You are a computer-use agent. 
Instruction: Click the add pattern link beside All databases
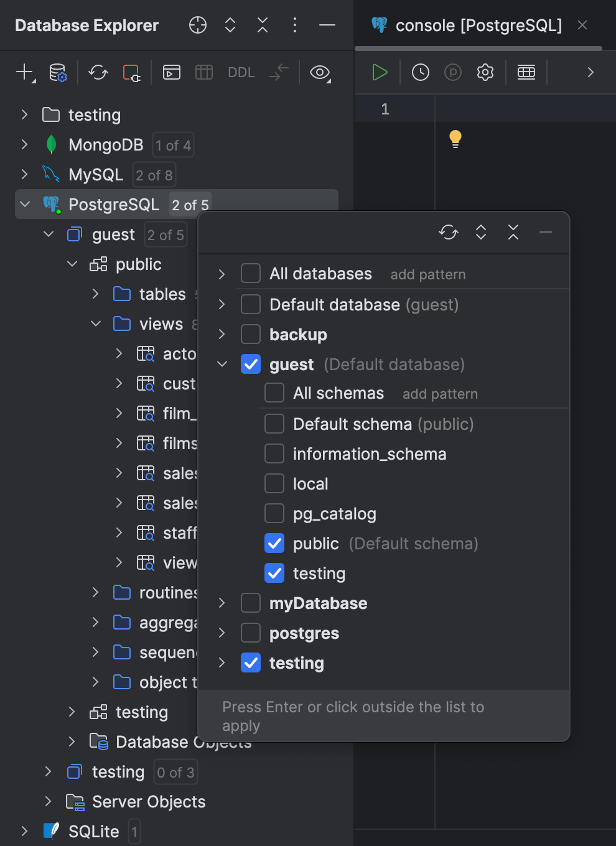(427, 274)
